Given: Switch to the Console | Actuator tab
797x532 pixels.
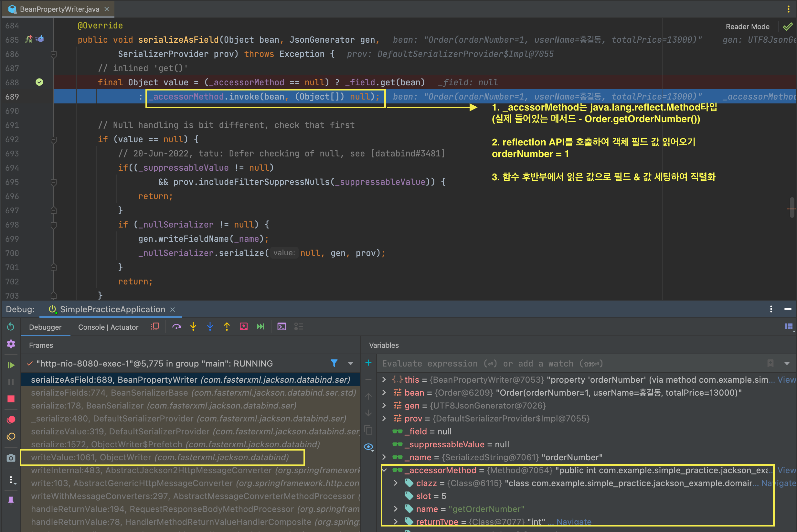Looking at the screenshot, I should click(x=108, y=327).
